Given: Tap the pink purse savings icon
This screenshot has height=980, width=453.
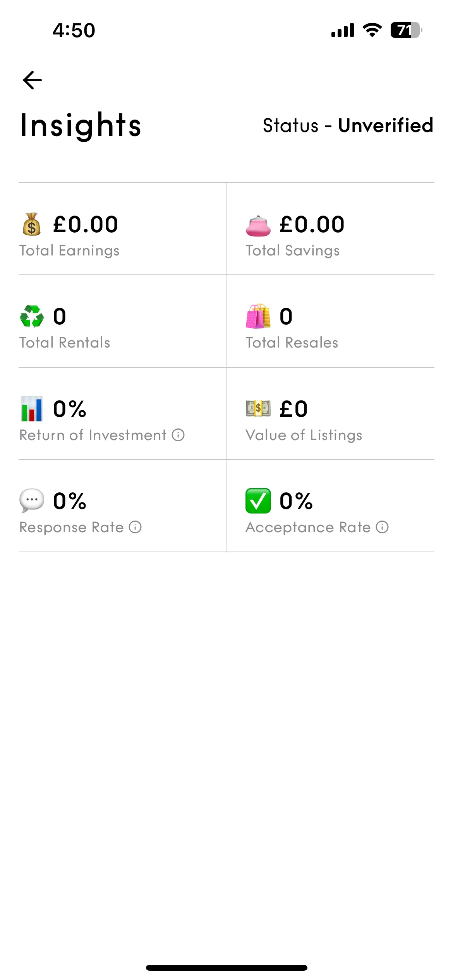Looking at the screenshot, I should [258, 226].
